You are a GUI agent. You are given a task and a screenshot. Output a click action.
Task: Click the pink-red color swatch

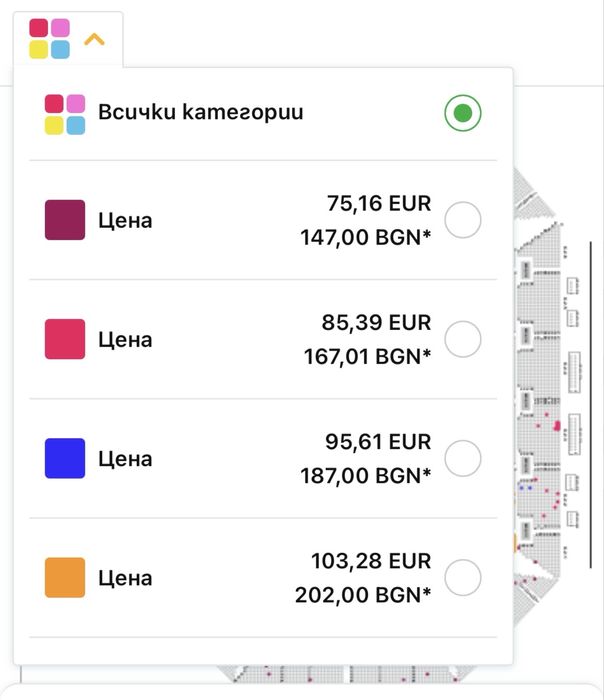[65, 340]
